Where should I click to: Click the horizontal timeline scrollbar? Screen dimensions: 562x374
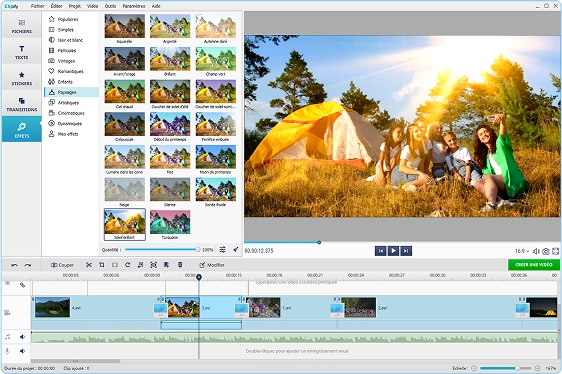pos(75,361)
